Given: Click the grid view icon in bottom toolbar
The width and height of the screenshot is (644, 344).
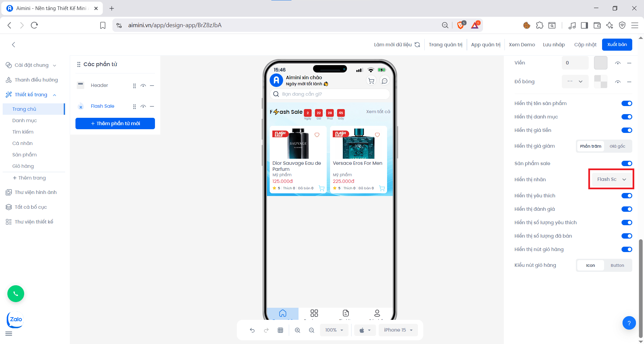Looking at the screenshot, I should [280, 330].
